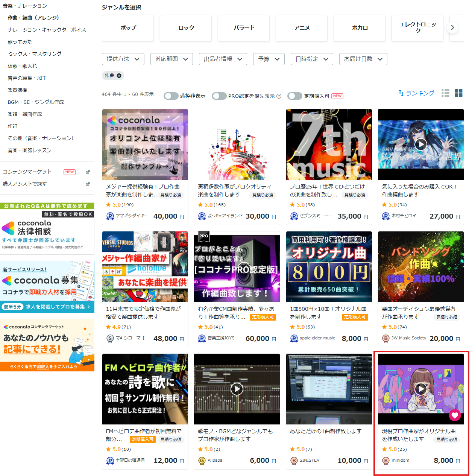Choose the ロック genre button
The width and height of the screenshot is (472, 476).
(186, 28)
